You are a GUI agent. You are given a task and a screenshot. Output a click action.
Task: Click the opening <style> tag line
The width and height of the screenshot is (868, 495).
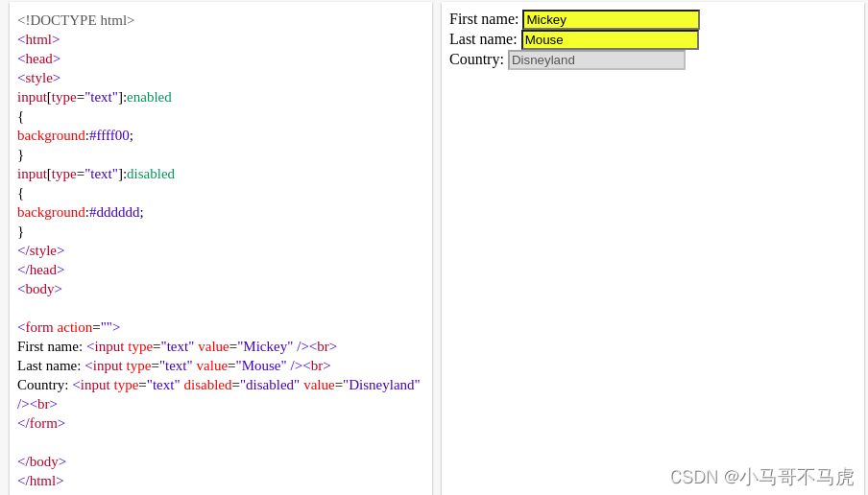(38, 78)
